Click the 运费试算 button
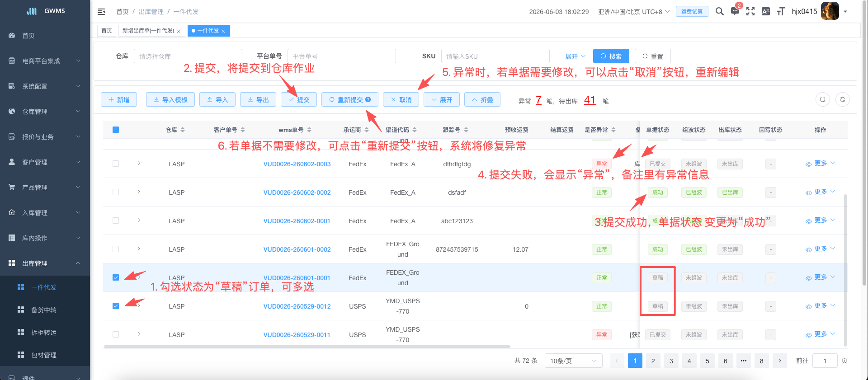The image size is (868, 380). (692, 11)
